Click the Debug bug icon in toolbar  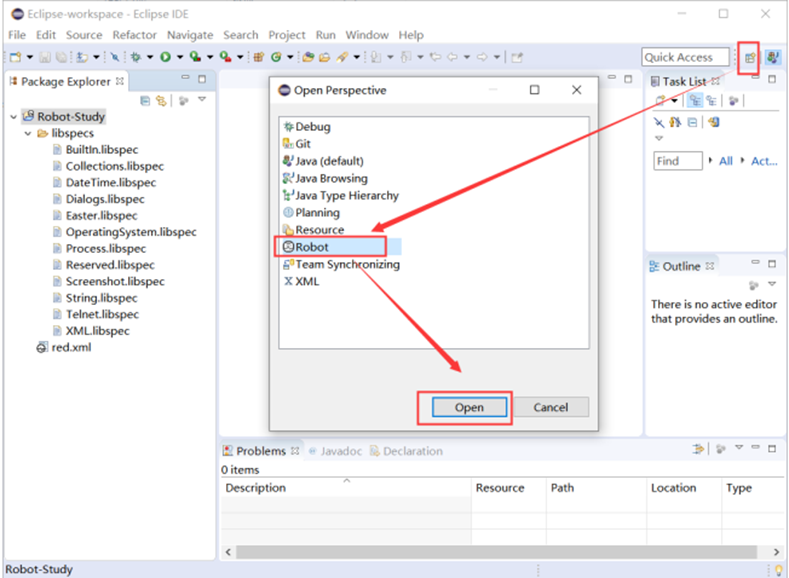click(x=135, y=57)
